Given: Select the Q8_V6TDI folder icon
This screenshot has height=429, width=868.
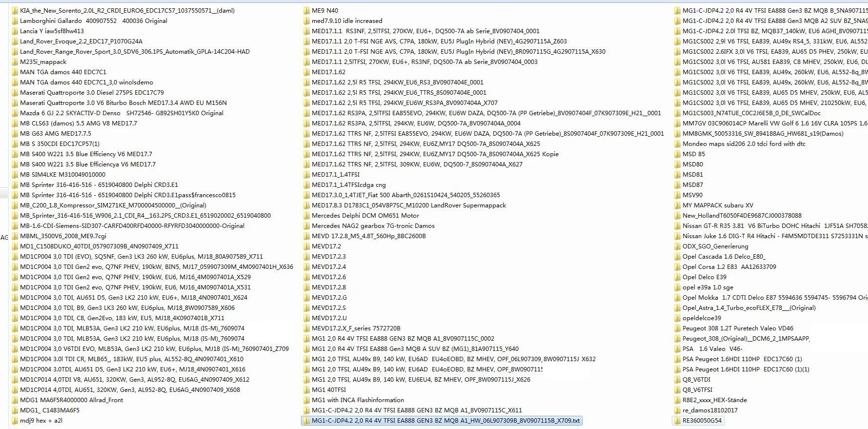Looking at the screenshot, I should point(677,380).
